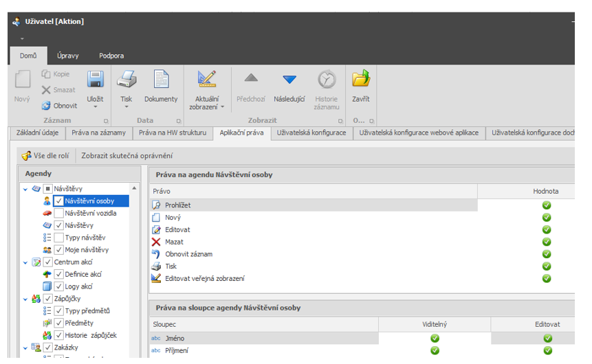Toggle the Mazat right value
Screen dimensions: 592x364
point(547,242)
